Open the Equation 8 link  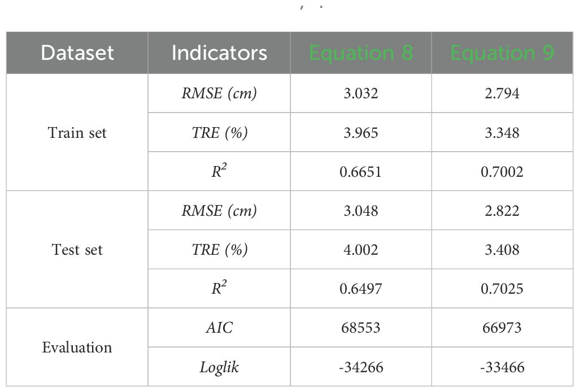tap(361, 53)
